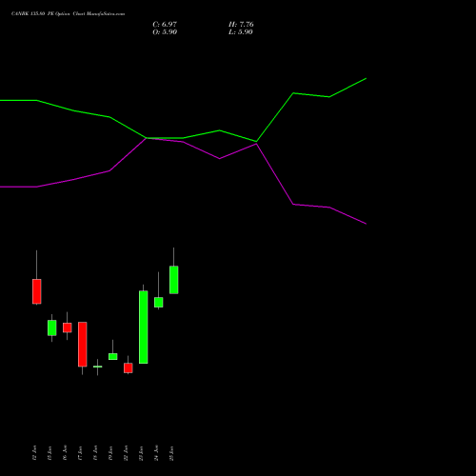The height and width of the screenshot is (476, 476).
Task: Click the open value 'O: 5.90'
Action: coord(165,32)
